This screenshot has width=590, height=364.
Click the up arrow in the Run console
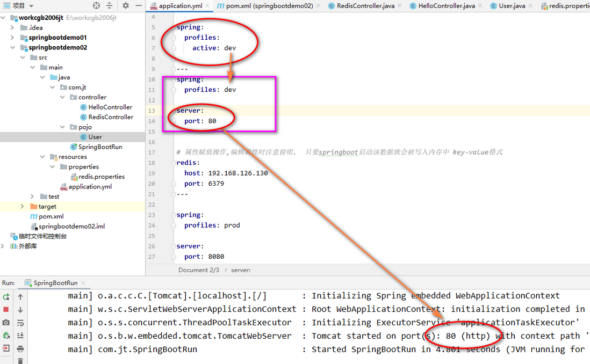click(20, 297)
